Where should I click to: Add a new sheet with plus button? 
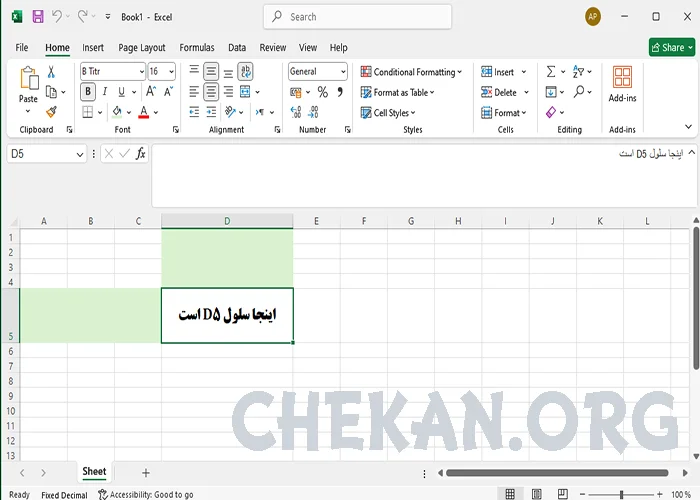146,473
